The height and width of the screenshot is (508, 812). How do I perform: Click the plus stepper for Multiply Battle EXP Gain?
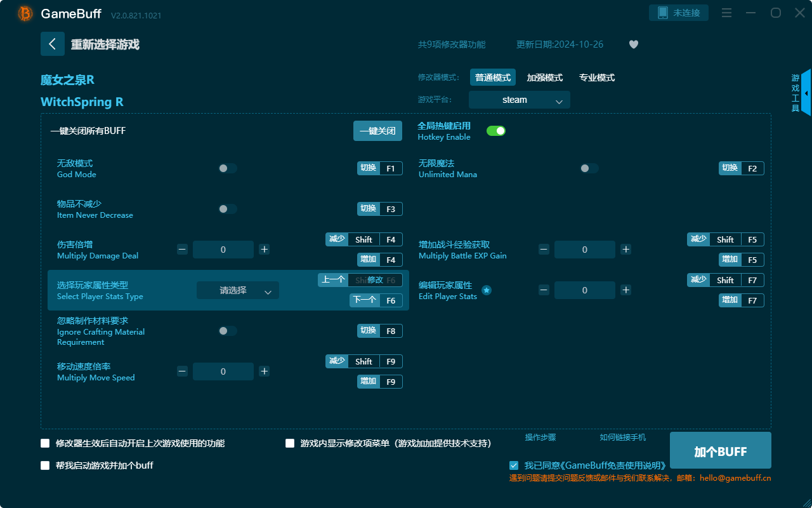pyautogui.click(x=625, y=249)
